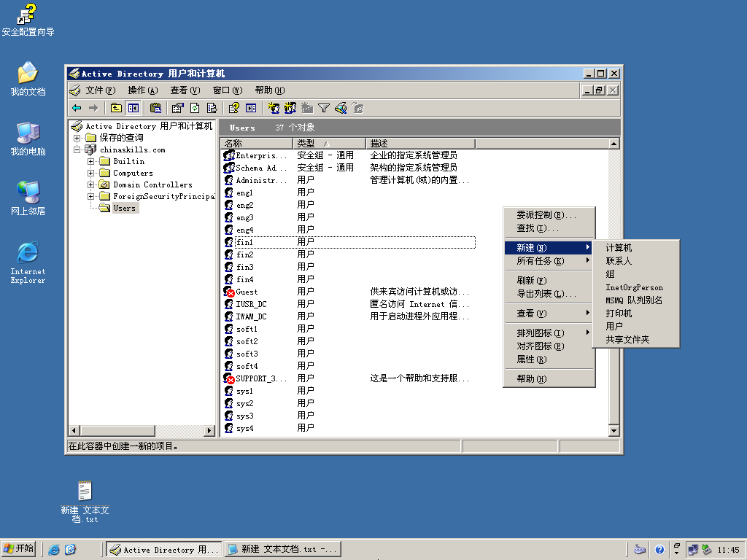Viewport: 747px width, 560px height.
Task: Open the Security Configuration Wizard desktop icon
Action: click(x=28, y=20)
